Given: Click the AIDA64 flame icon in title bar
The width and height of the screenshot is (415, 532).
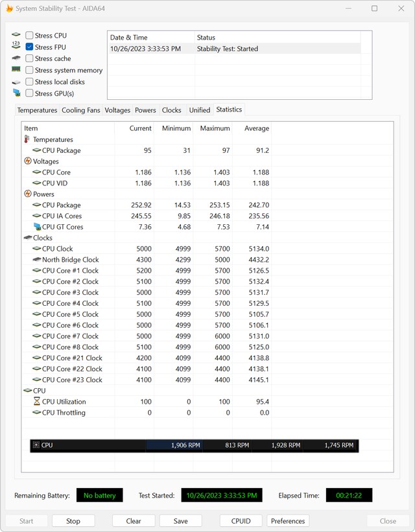Looking at the screenshot, I should [10, 8].
